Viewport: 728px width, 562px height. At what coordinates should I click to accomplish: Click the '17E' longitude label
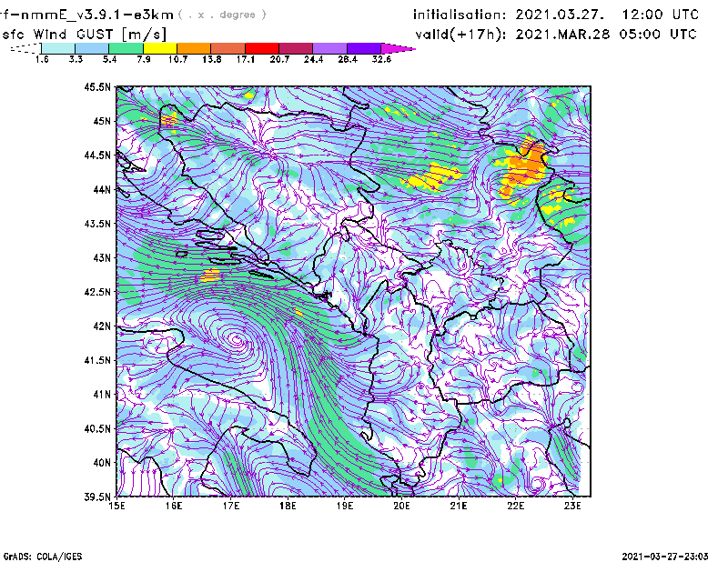231,506
